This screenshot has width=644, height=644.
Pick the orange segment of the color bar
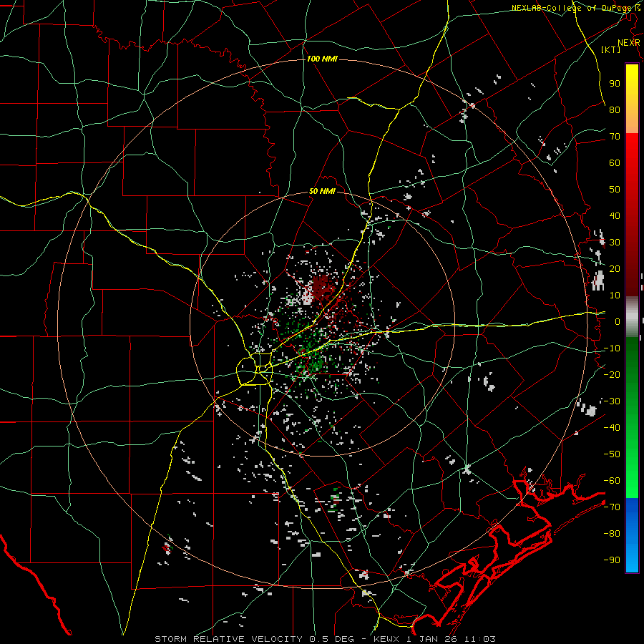[632, 122]
